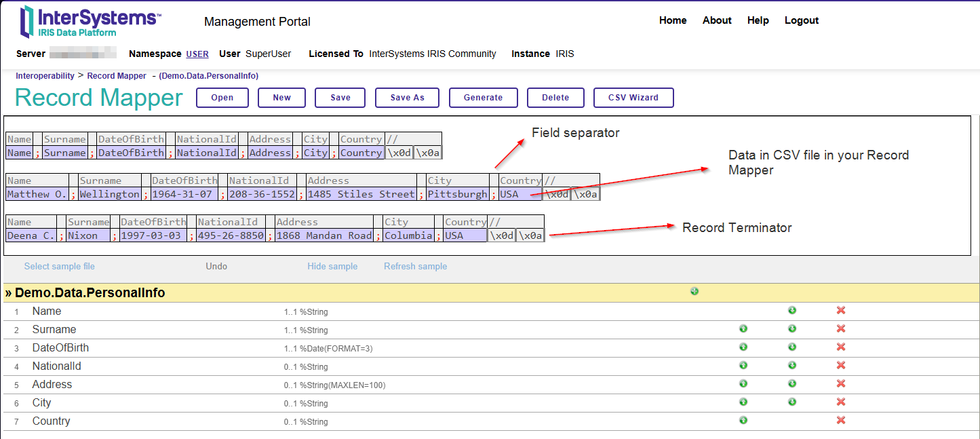Remove the City field using red X
Screen dimensions: 980x439
click(x=841, y=402)
